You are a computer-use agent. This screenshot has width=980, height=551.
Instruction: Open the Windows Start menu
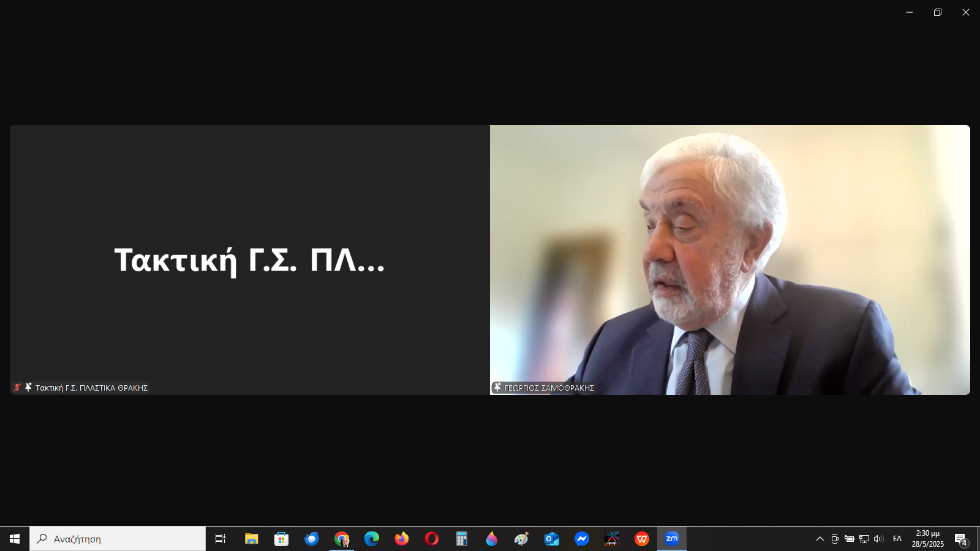click(x=15, y=539)
